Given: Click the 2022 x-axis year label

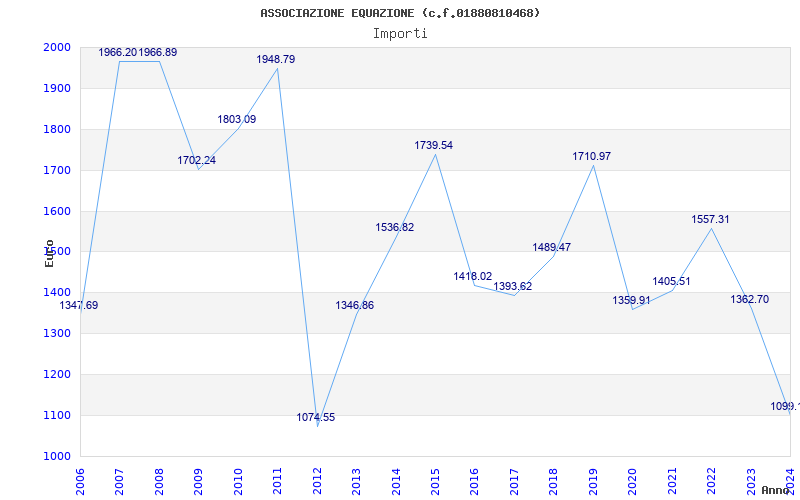Looking at the screenshot, I should tap(711, 481).
